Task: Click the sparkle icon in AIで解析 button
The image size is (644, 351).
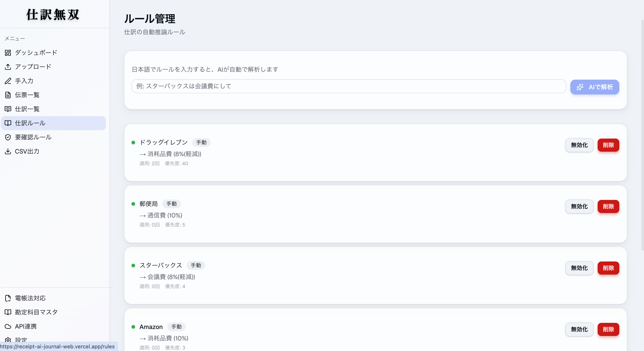Action: 580,87
